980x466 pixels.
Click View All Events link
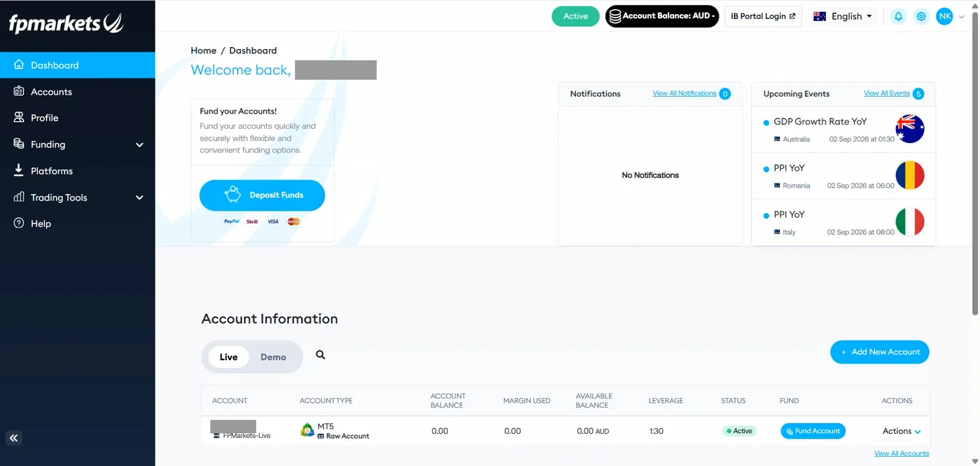887,93
